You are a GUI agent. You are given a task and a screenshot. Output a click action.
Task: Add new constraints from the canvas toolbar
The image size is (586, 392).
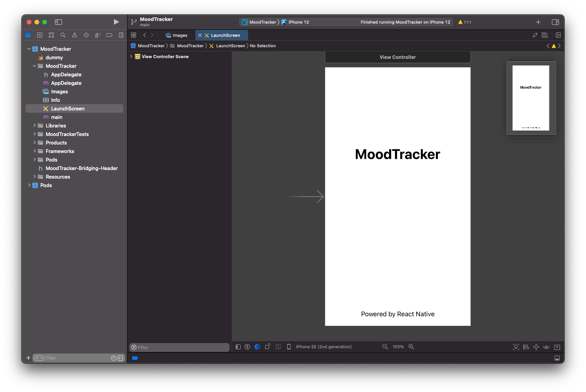click(536, 347)
